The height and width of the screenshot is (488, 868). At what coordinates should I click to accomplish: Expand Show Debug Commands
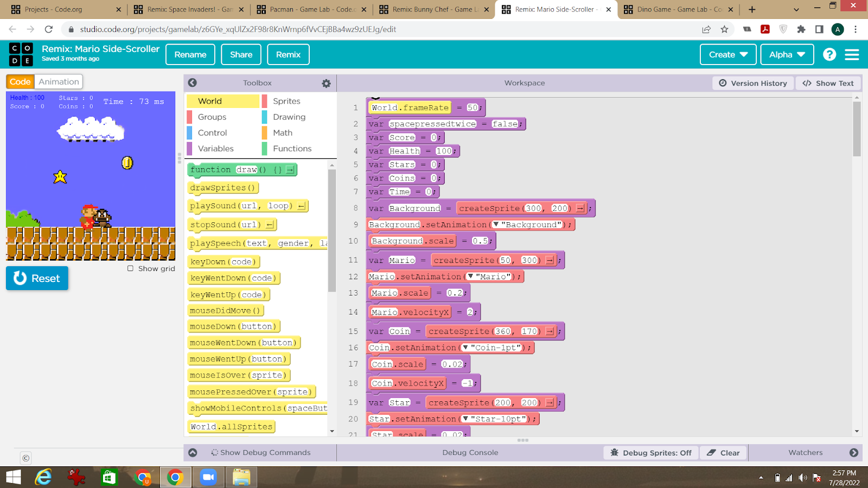coord(260,452)
